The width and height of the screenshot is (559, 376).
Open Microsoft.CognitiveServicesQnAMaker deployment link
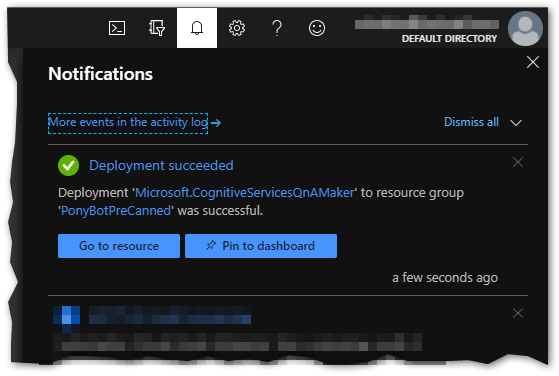pos(245,193)
